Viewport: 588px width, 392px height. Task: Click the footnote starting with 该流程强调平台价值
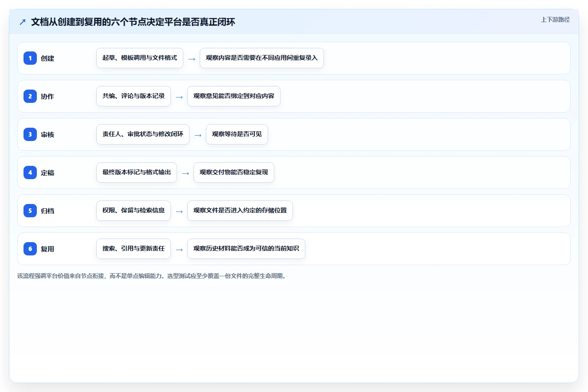tap(152, 276)
